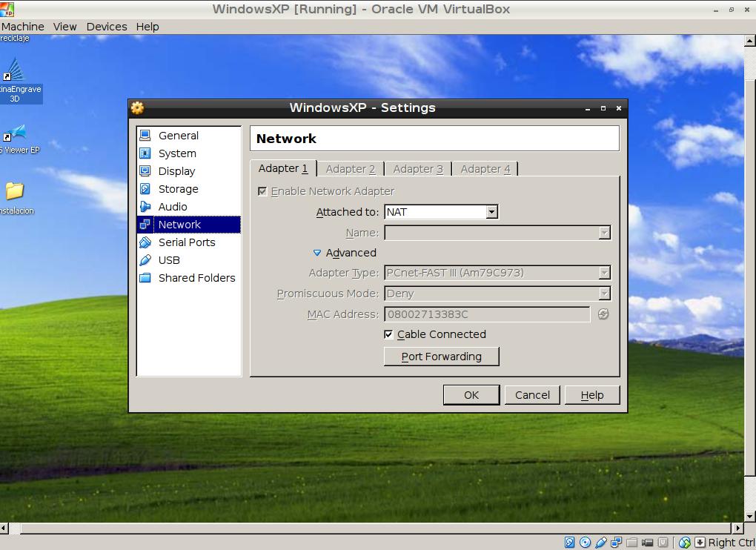Click the Display category icon
The image size is (756, 550).
(x=145, y=171)
